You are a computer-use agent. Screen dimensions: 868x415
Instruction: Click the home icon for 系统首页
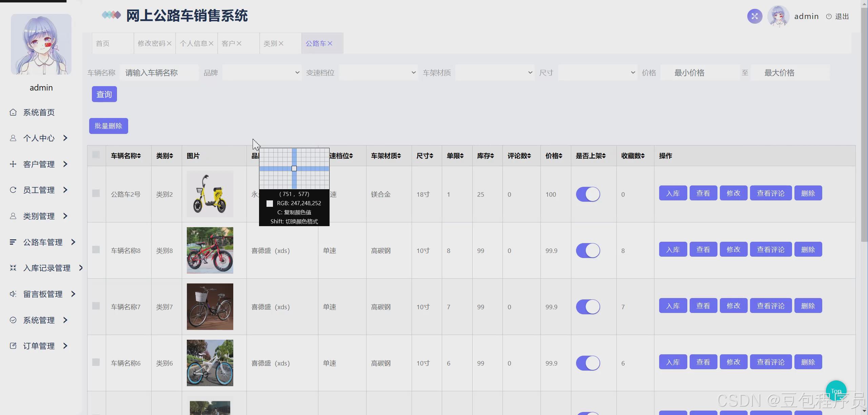coord(13,112)
